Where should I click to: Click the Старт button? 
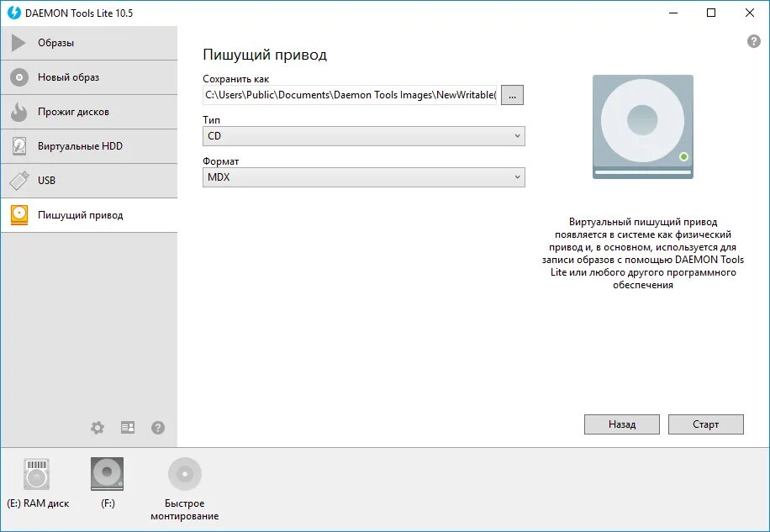point(705,424)
